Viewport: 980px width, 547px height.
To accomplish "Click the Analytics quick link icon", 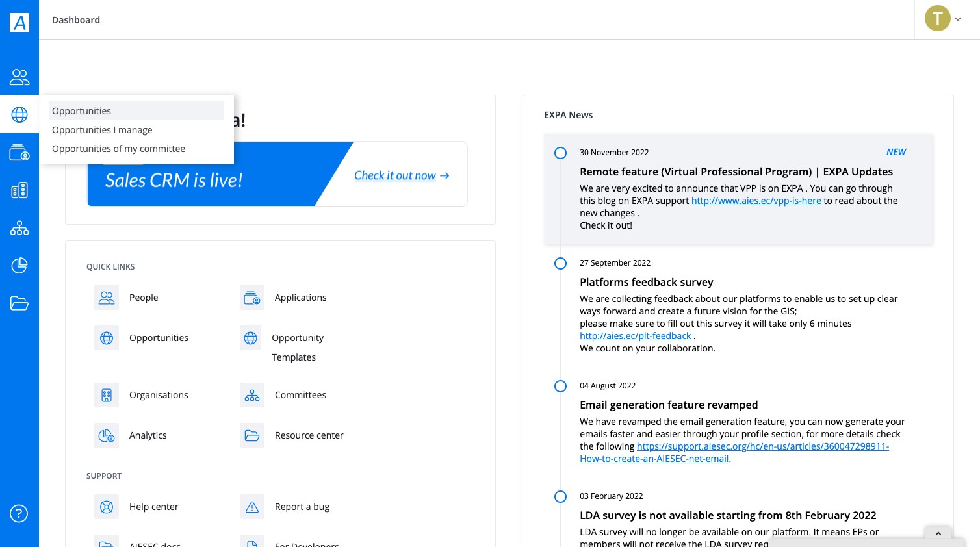I will tap(107, 435).
